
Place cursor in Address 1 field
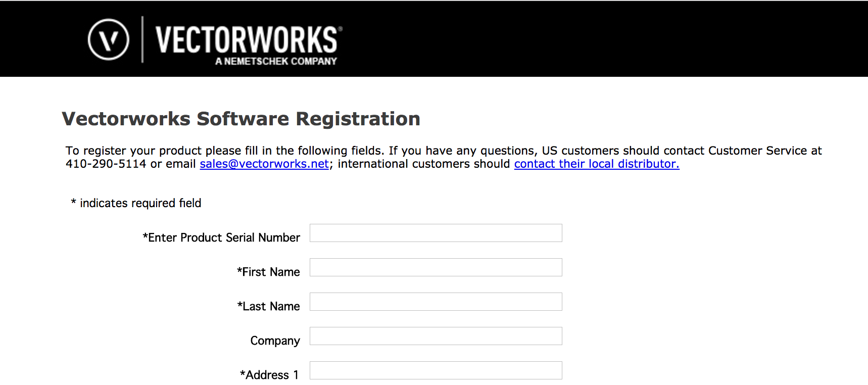(x=436, y=370)
